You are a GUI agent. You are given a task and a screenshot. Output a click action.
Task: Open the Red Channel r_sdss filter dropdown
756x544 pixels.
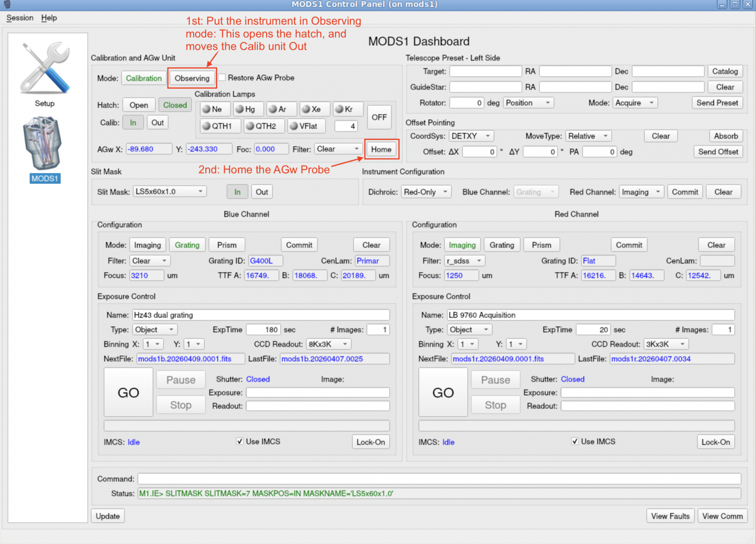point(464,261)
